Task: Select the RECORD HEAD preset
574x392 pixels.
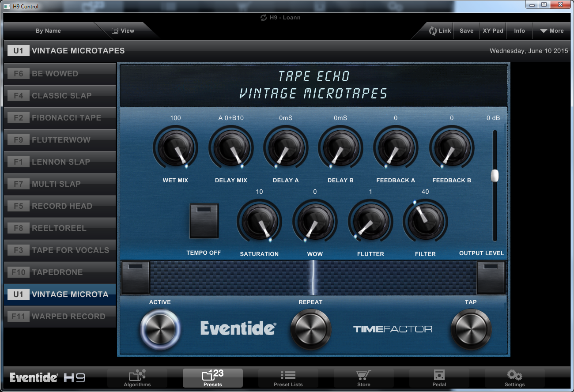Action: [60, 206]
